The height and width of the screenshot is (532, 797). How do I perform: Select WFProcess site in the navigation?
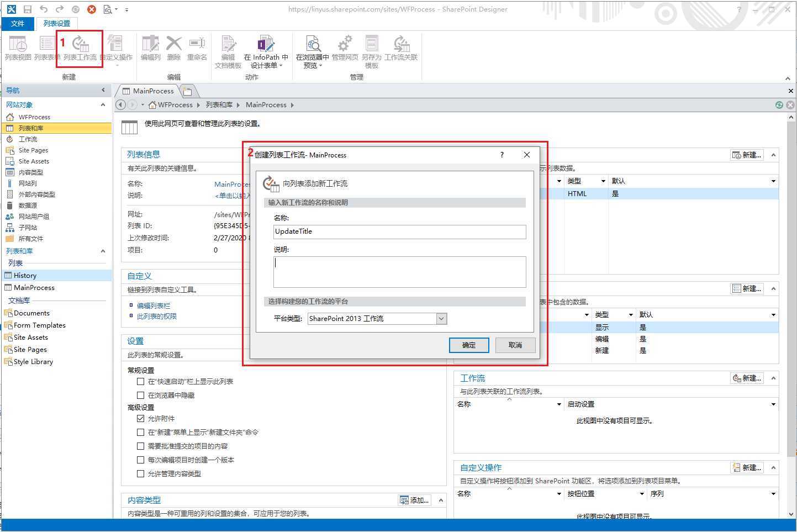(34, 117)
